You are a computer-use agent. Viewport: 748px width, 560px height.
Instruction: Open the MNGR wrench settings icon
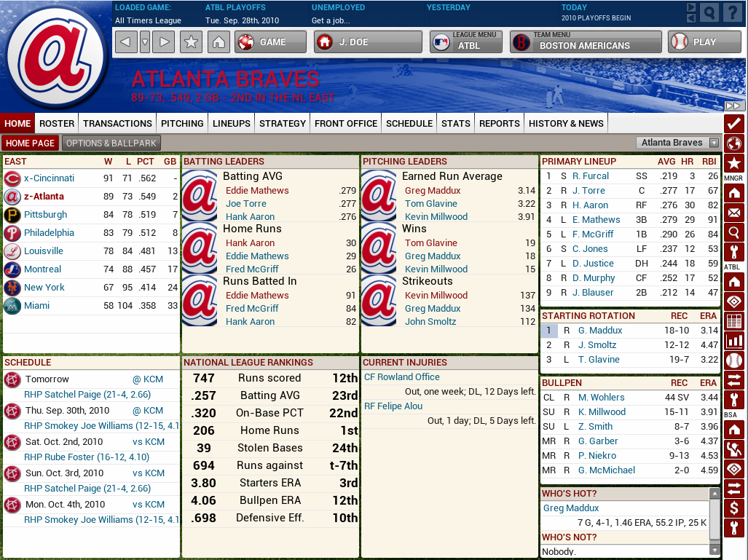pos(733,252)
